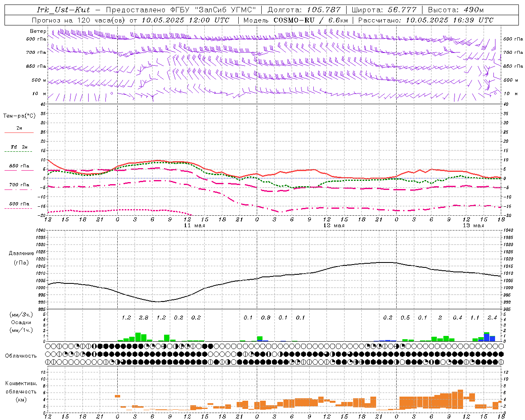The image size is (525, 420).
Task: Click the Ветер wind panel label
Action: point(38,31)
